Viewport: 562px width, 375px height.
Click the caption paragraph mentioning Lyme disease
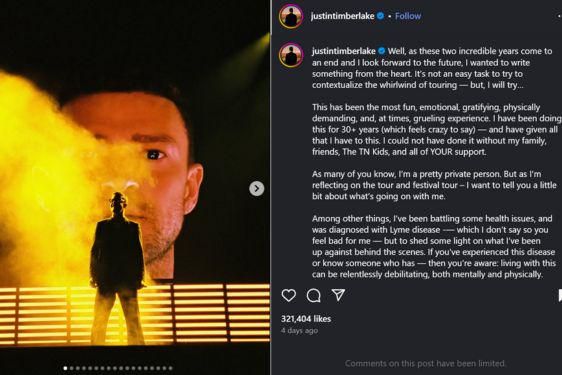pos(434,246)
